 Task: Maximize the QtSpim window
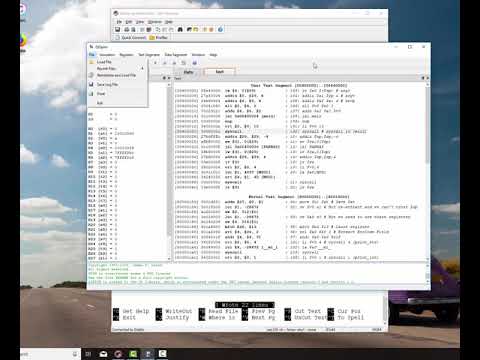click(410, 47)
